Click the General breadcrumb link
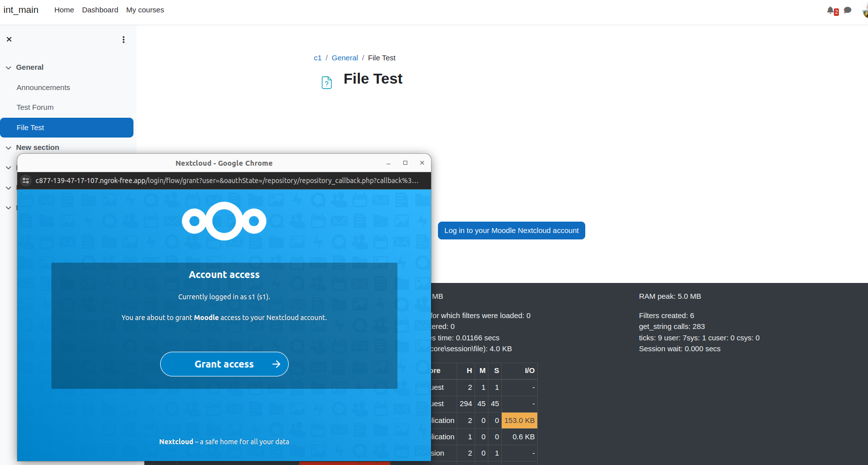The height and width of the screenshot is (465, 868). pyautogui.click(x=345, y=58)
